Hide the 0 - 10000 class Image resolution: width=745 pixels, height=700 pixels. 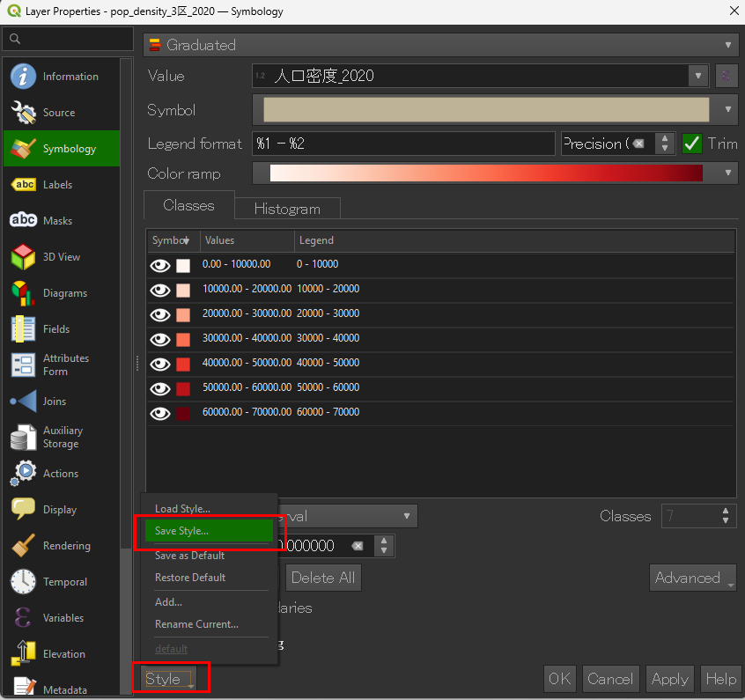pos(160,265)
